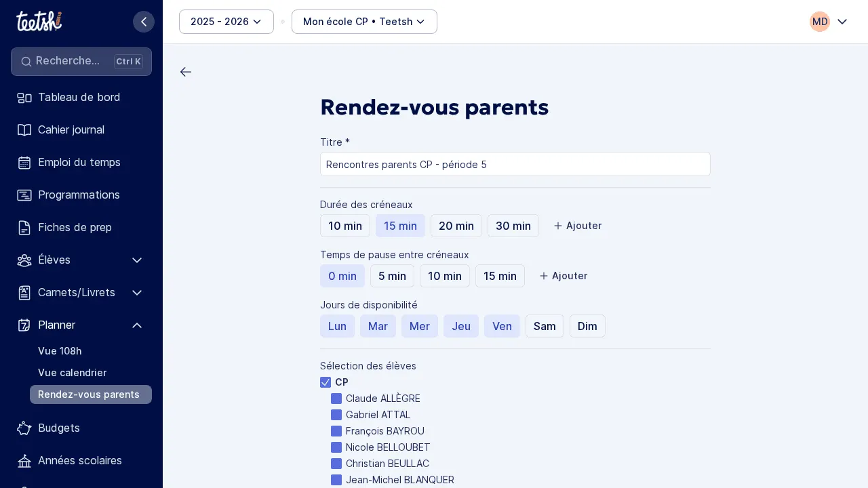868x488 pixels.
Task: Open Vue calendrier in Planner
Action: point(91,373)
